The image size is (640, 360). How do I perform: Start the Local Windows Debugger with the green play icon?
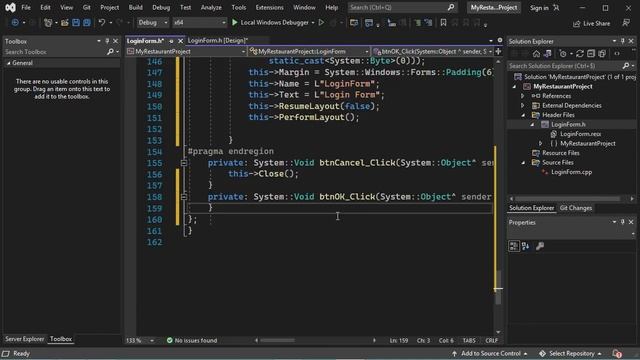(x=235, y=22)
